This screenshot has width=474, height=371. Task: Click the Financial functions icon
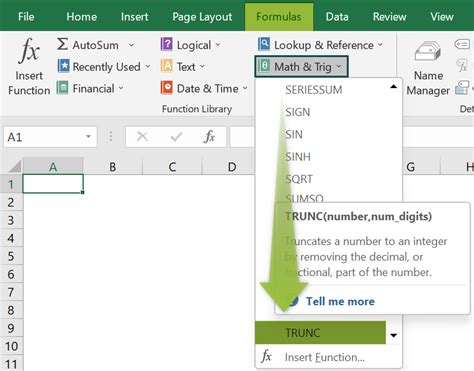pos(62,88)
